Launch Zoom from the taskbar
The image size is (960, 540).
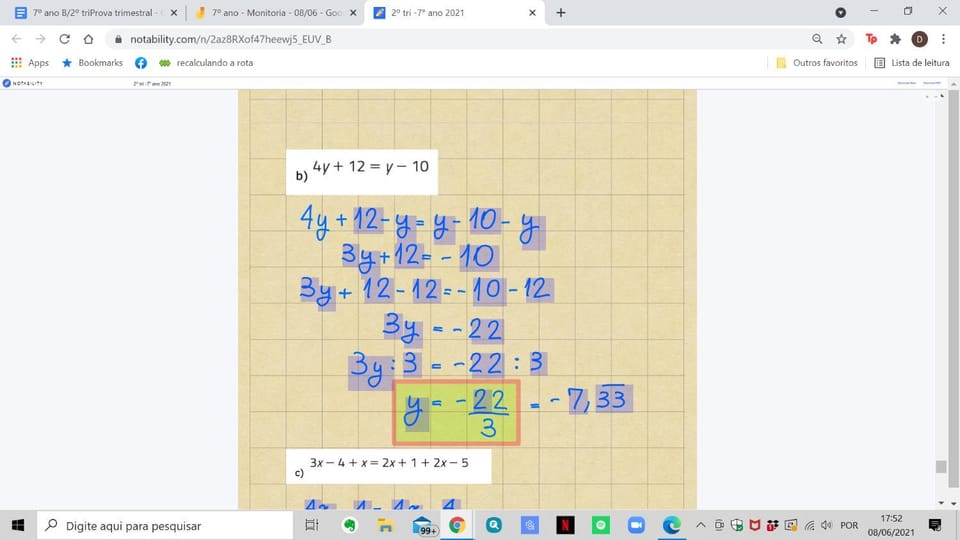point(636,525)
